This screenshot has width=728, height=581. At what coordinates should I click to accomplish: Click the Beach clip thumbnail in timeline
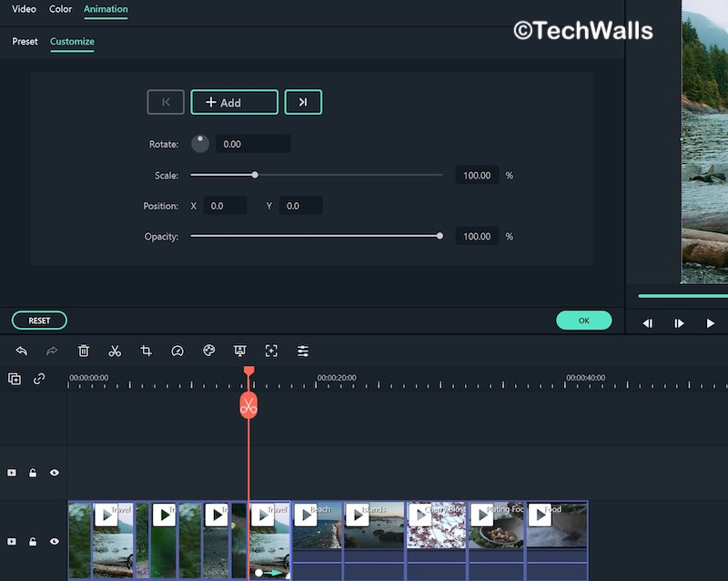click(318, 528)
